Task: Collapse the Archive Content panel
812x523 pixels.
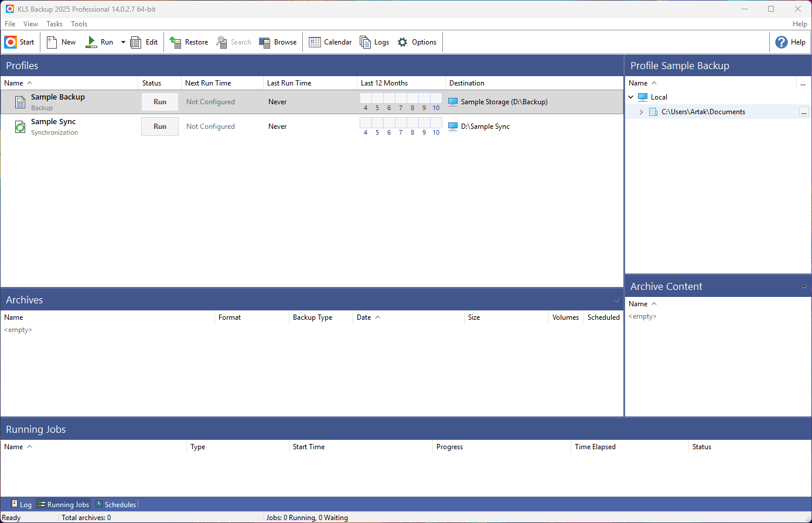Action: (804, 286)
